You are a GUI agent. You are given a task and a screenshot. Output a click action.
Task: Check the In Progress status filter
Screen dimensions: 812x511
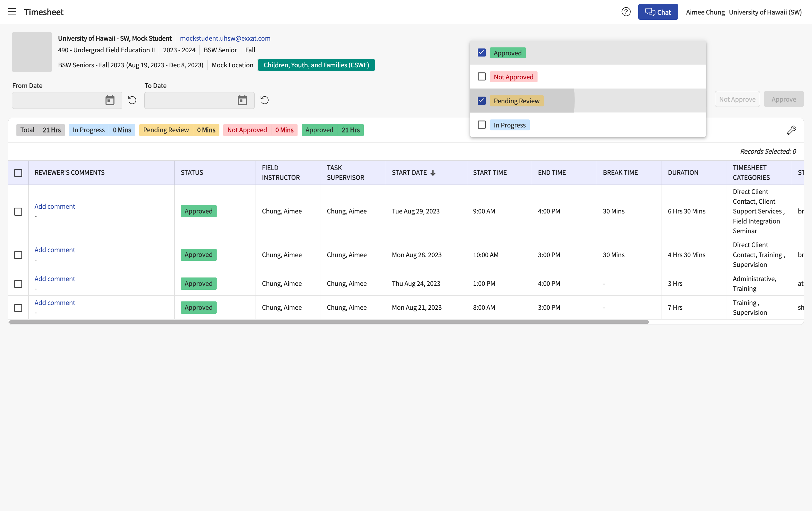482,125
